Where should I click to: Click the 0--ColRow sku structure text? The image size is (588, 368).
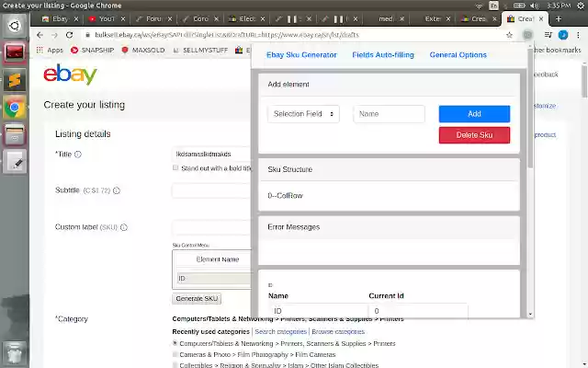(285, 196)
